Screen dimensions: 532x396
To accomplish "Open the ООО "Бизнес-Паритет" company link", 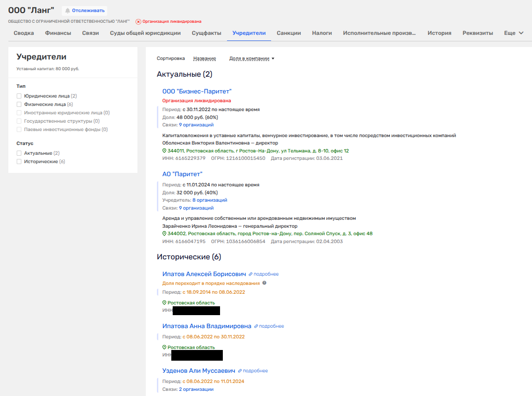I will coord(197,92).
